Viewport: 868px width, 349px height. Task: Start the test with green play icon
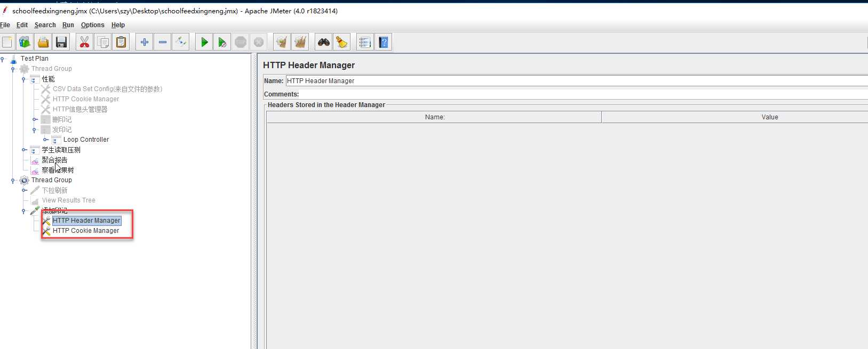pos(204,42)
